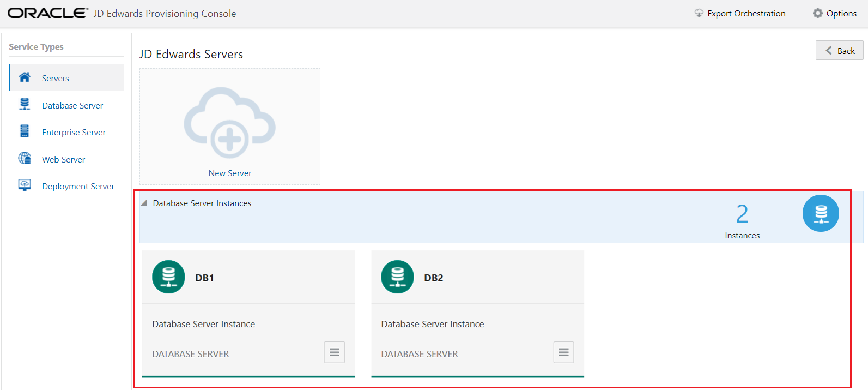Click the Service Types heading

click(x=36, y=47)
